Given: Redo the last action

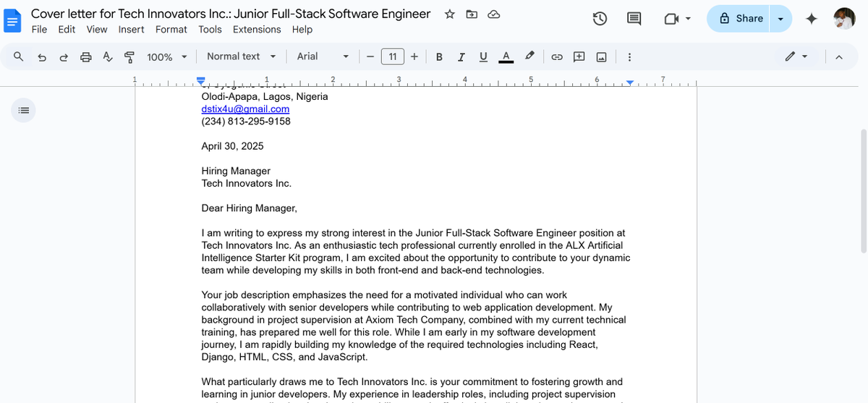Looking at the screenshot, I should [x=64, y=56].
